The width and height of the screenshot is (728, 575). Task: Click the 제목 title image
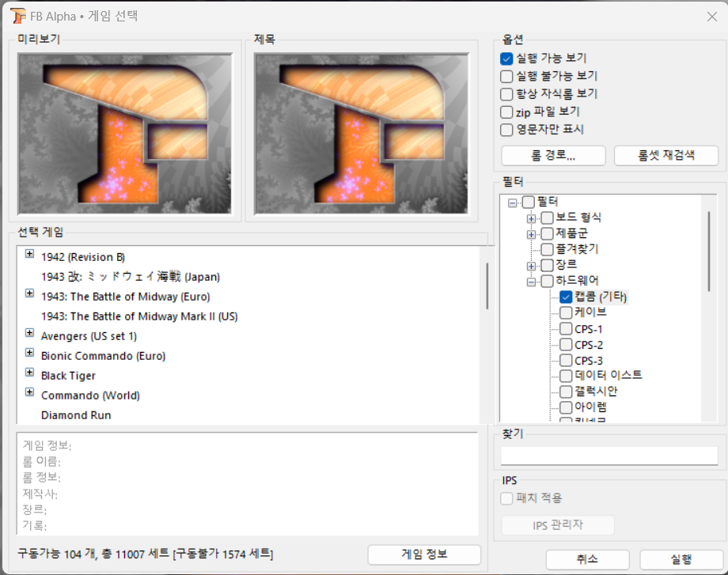click(362, 134)
